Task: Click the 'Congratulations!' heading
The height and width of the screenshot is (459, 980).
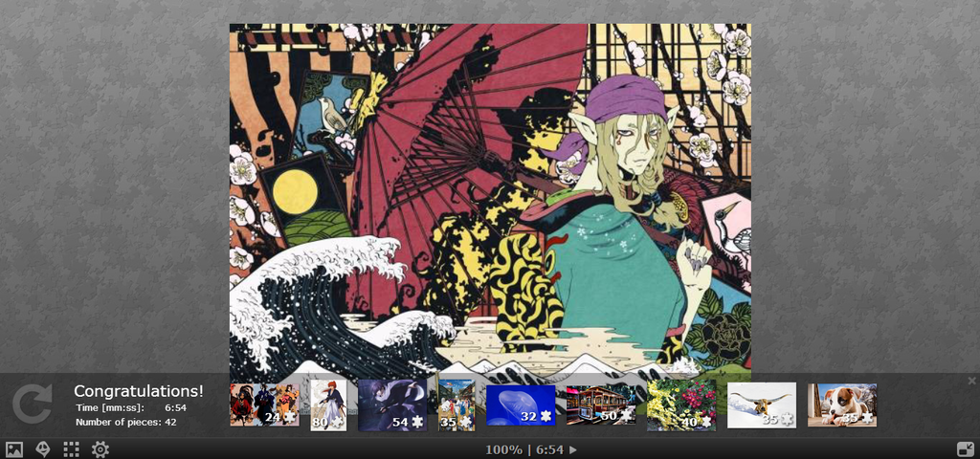Action: 139,391
